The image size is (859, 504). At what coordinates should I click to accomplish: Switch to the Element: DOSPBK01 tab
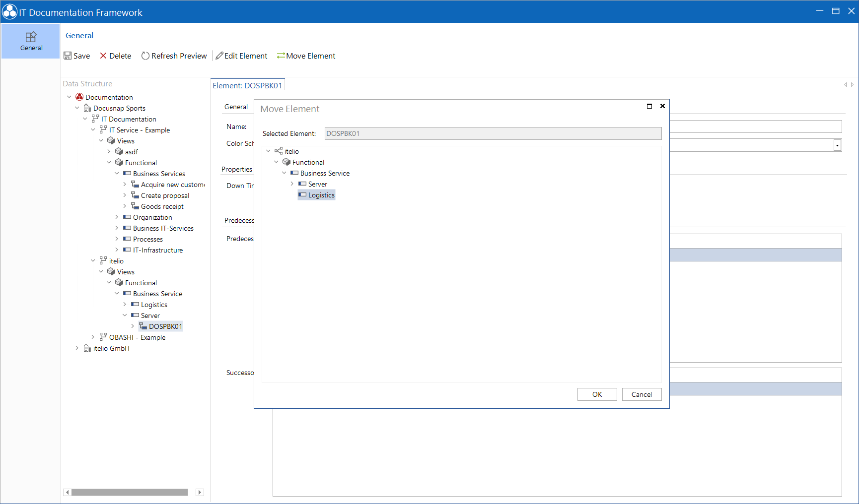[247, 85]
